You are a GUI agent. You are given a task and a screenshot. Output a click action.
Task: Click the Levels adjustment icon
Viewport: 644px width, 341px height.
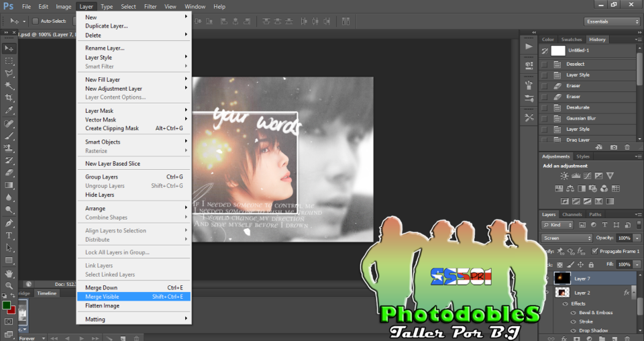pos(576,176)
